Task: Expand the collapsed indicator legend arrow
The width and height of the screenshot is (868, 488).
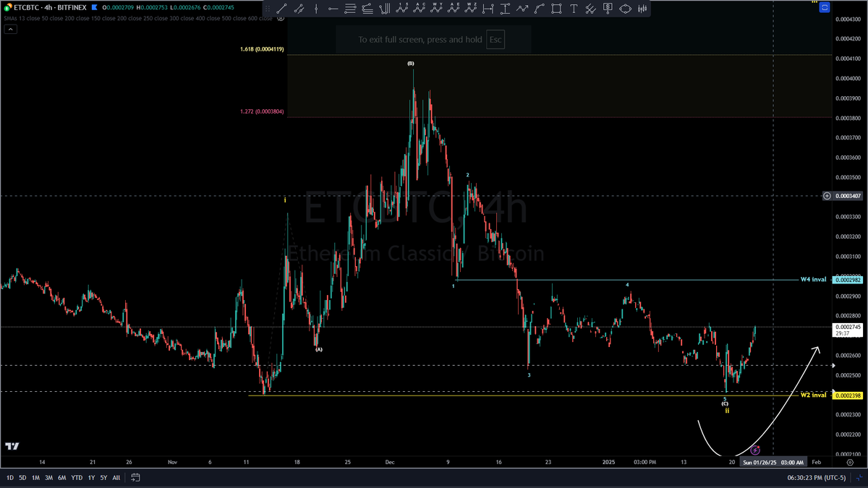Action: [x=9, y=30]
